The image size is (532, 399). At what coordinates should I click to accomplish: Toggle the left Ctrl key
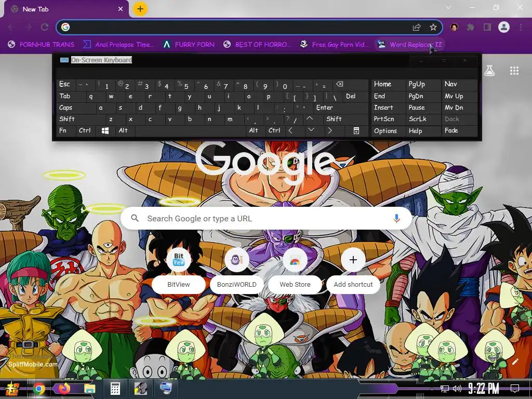coord(86,130)
